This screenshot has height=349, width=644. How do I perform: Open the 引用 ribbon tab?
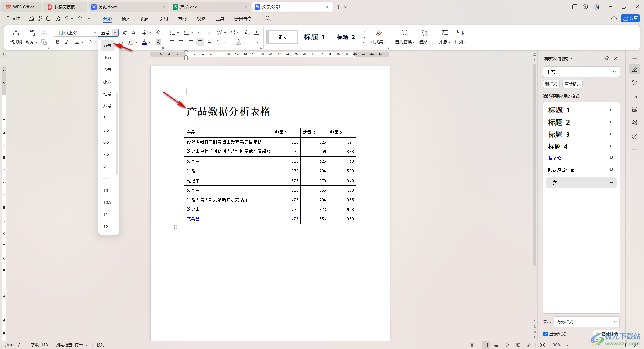click(x=163, y=19)
